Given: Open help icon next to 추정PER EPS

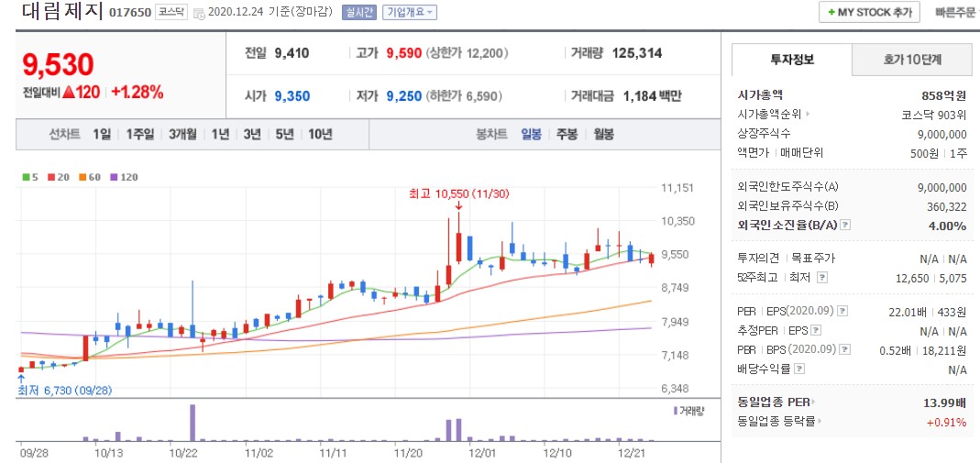Looking at the screenshot, I should (x=816, y=331).
